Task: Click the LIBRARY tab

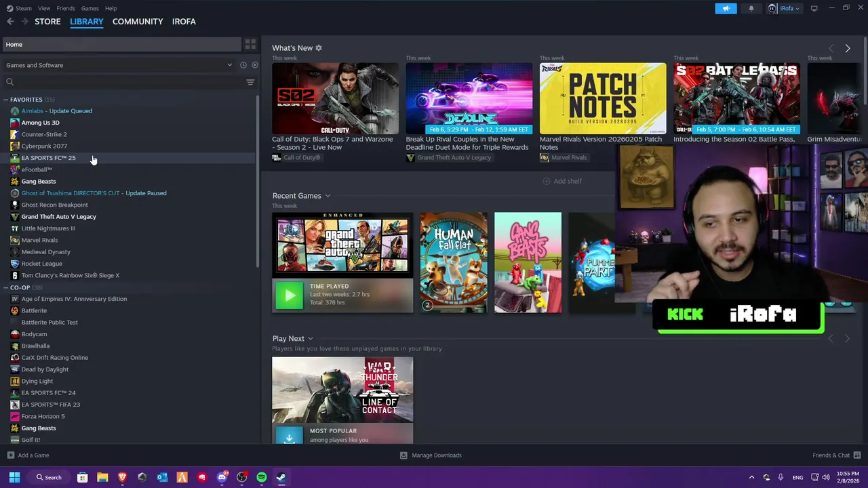Action: click(x=87, y=22)
